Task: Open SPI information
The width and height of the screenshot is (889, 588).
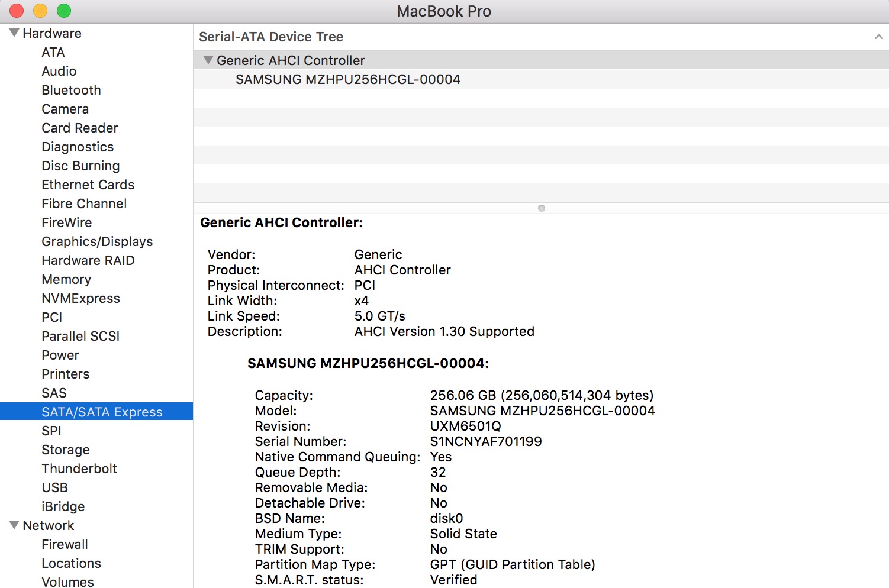Action: (x=51, y=431)
